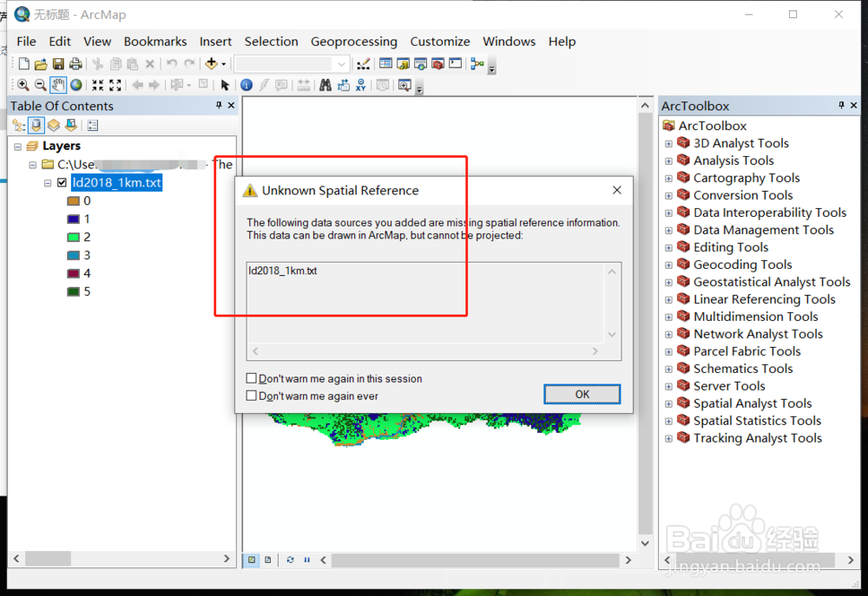Click Fixed Zoom Out icon

pos(115,85)
